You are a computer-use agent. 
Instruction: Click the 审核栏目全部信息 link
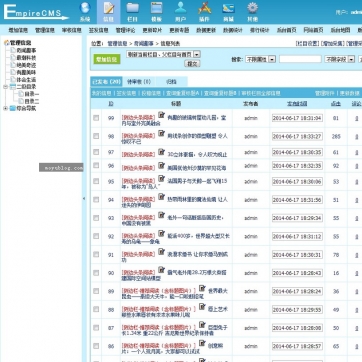pyautogui.click(x=261, y=93)
